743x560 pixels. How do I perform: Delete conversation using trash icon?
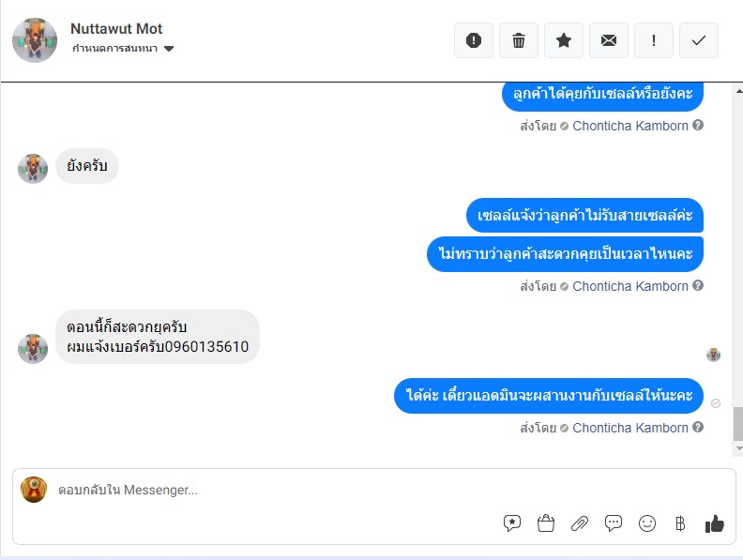point(519,40)
